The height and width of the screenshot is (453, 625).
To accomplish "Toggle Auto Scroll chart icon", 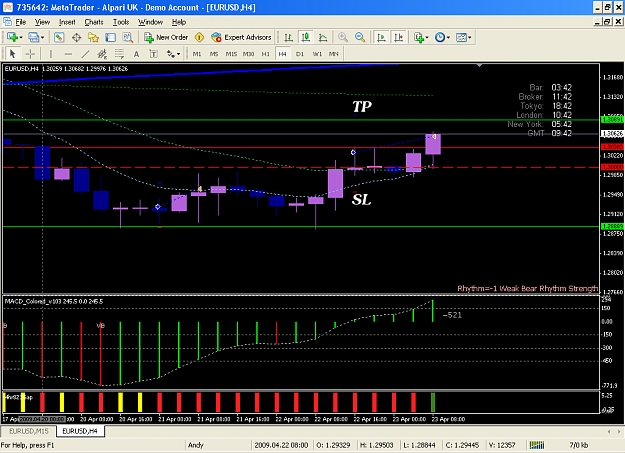I will 381,37.
